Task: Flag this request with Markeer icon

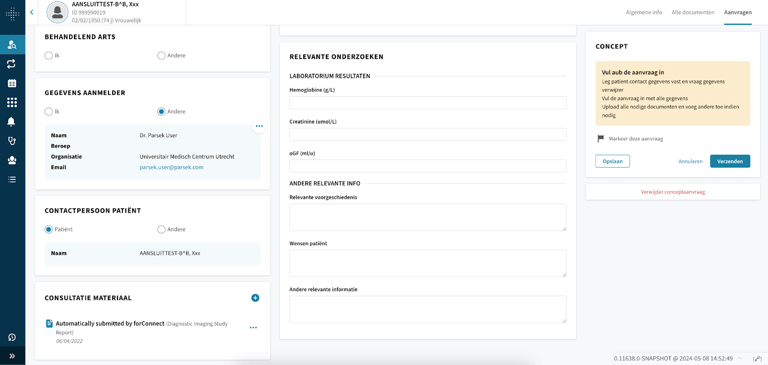Action: coord(601,139)
